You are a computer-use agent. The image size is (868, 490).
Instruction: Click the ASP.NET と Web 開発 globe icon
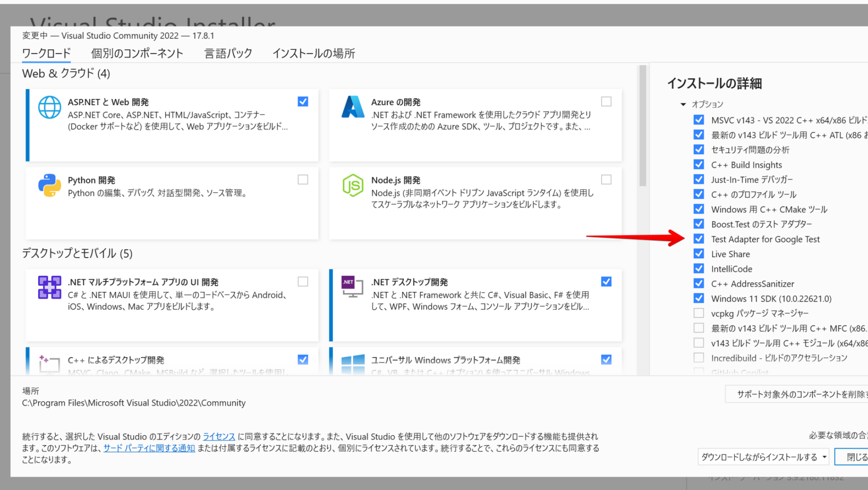click(49, 107)
